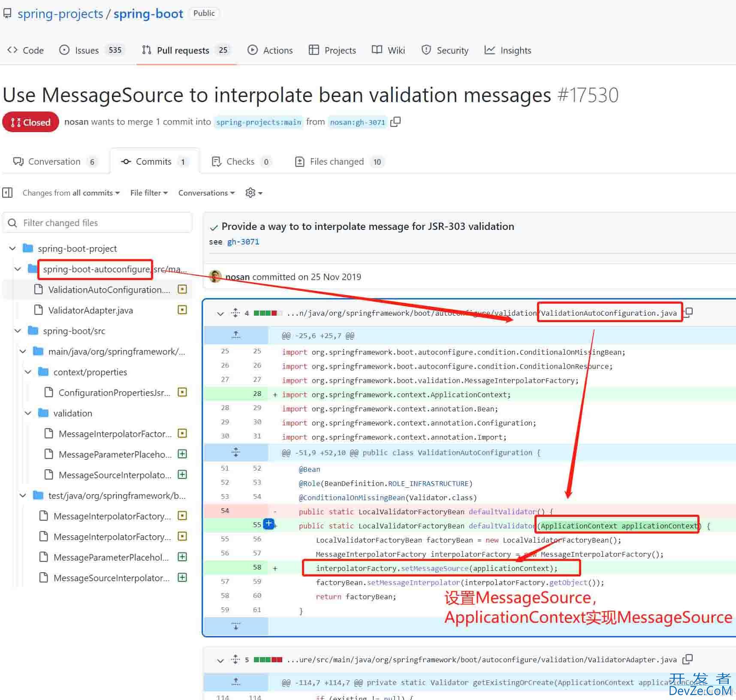Collapse the validation folder in tree
The height and width of the screenshot is (700, 736).
pyautogui.click(x=28, y=413)
